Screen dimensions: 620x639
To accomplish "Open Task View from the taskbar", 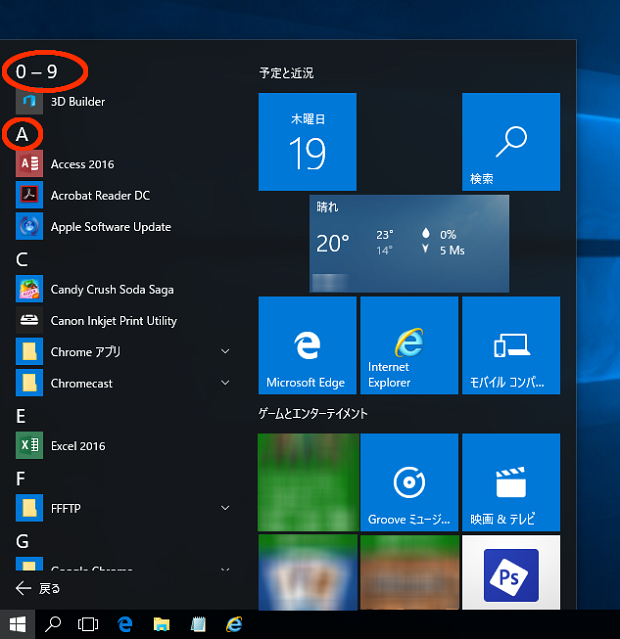I will pyautogui.click(x=88, y=624).
